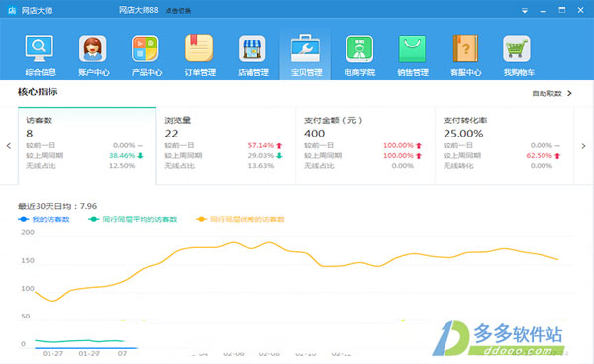
Task: Click the 网店大师 app logo icon
Action: [12, 10]
